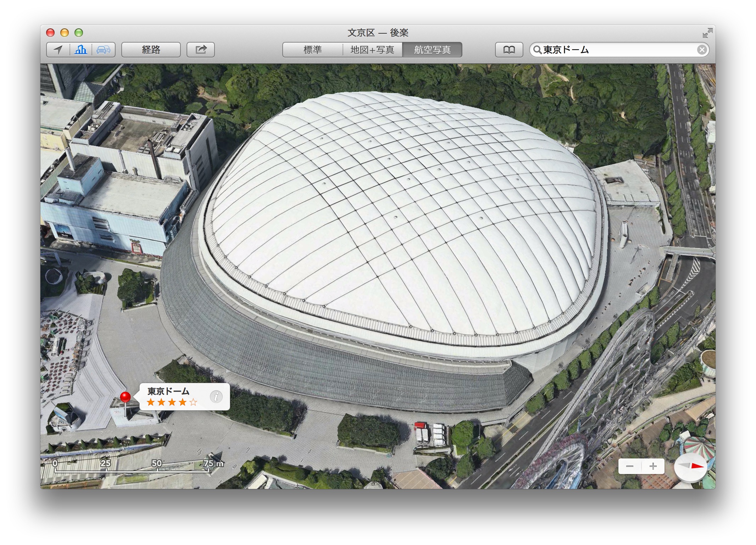Viewport: 756px width, 545px height.
Task: Click the 経路 directions button
Action: tap(151, 50)
